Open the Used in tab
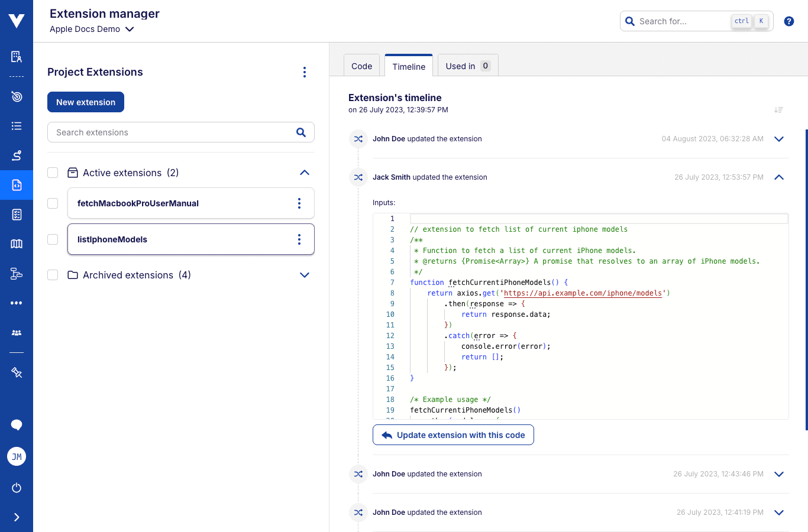The height and width of the screenshot is (532, 808). click(x=467, y=66)
